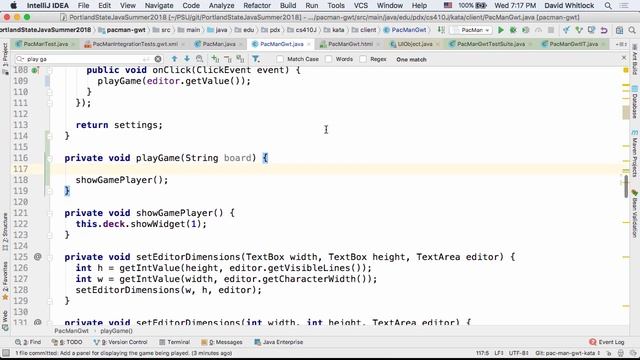
Task: Collapse setEditorDimensions fold on line 125
Action: tap(50, 258)
